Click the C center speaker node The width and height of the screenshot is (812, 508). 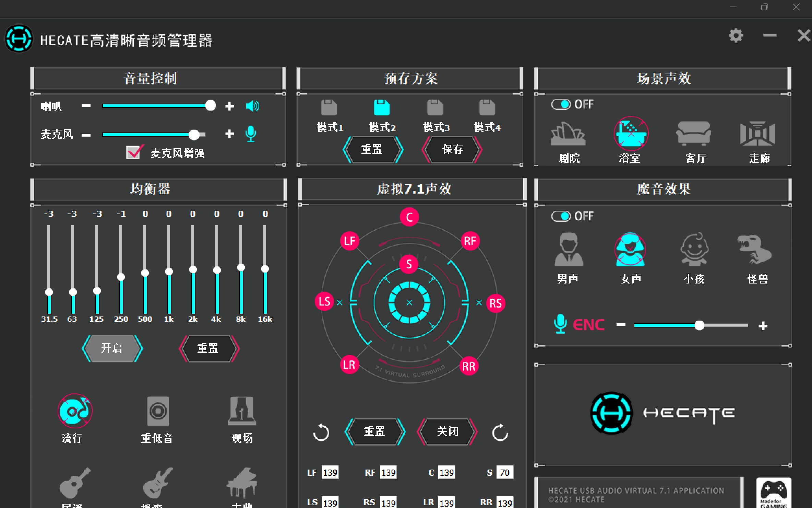point(409,217)
